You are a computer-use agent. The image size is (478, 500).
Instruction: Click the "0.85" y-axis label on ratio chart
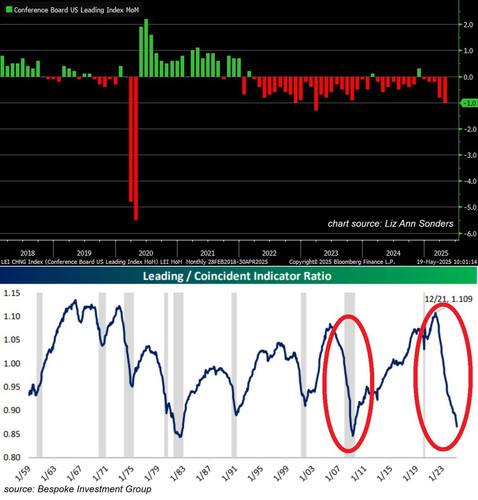point(12,434)
